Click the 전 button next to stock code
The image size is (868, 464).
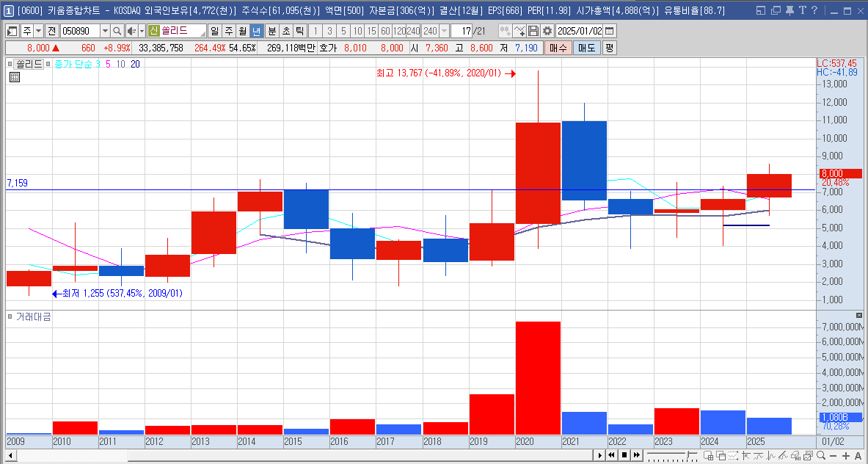point(51,31)
